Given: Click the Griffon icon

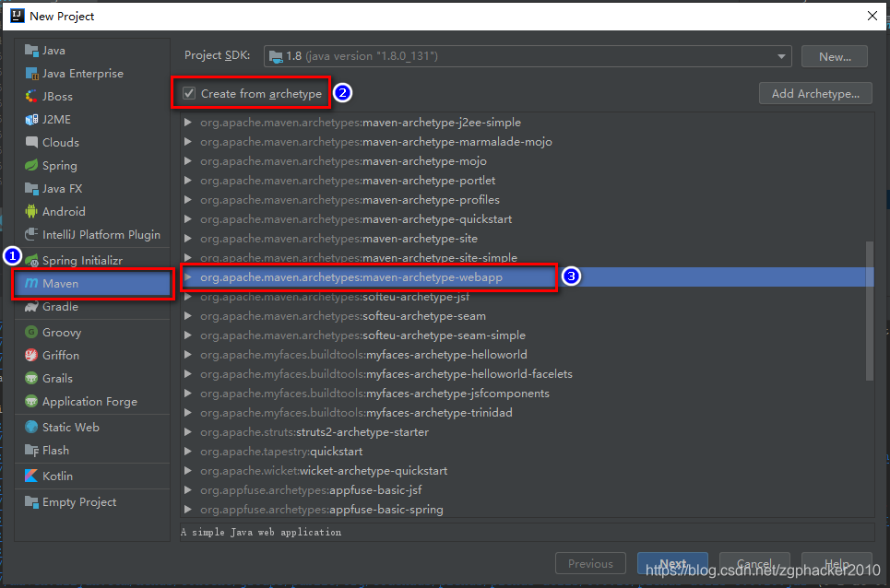Looking at the screenshot, I should tap(31, 356).
